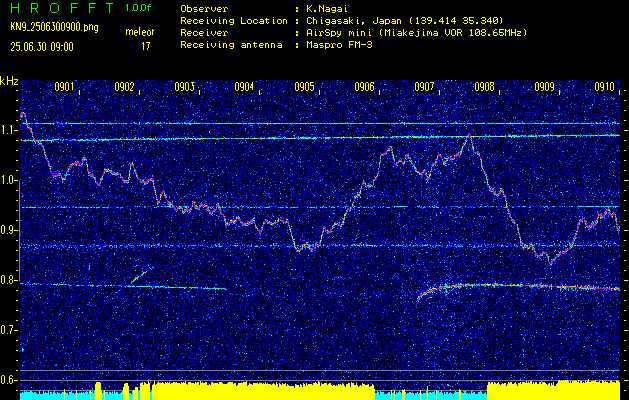Image resolution: width=629 pixels, height=400 pixels.
Task: Click the short diagonal echo streak near 0902
Action: (140, 277)
